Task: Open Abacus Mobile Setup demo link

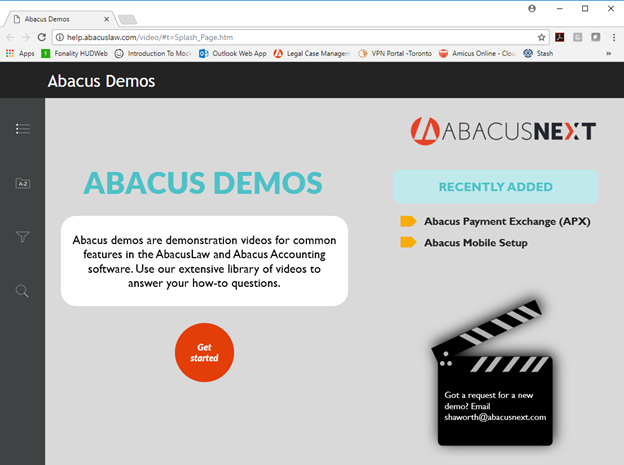Action: click(x=476, y=242)
